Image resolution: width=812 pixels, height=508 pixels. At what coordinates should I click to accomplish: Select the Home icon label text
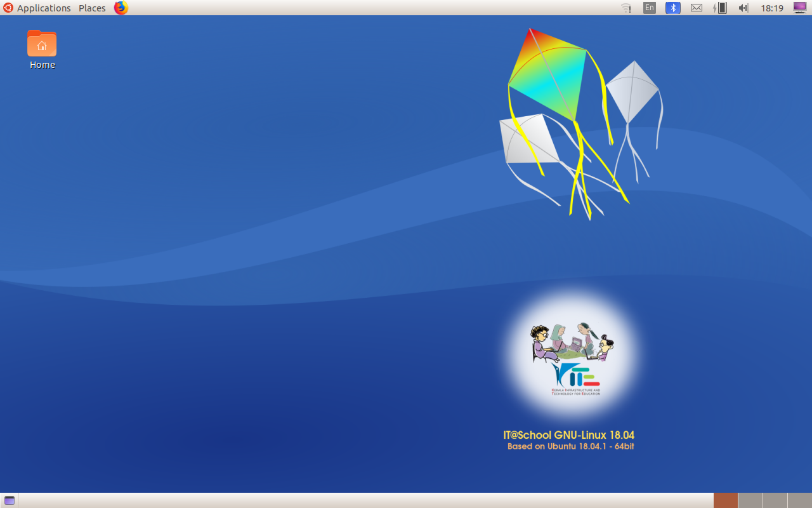click(x=42, y=64)
